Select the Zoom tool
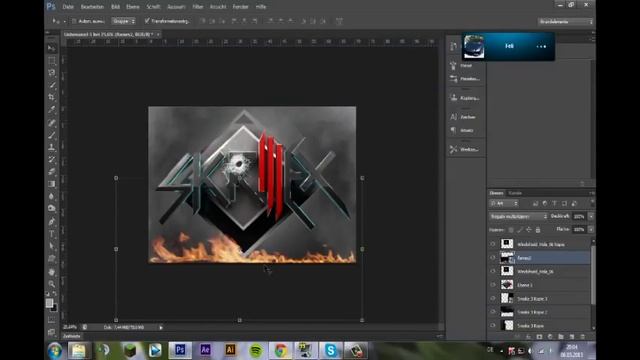Screen dimensions: 640x360 (x=51, y=284)
